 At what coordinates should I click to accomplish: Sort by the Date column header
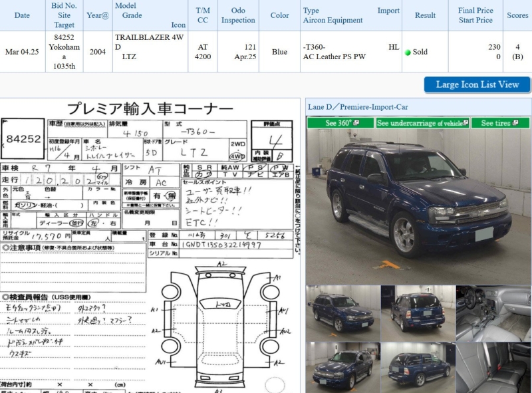22,15
